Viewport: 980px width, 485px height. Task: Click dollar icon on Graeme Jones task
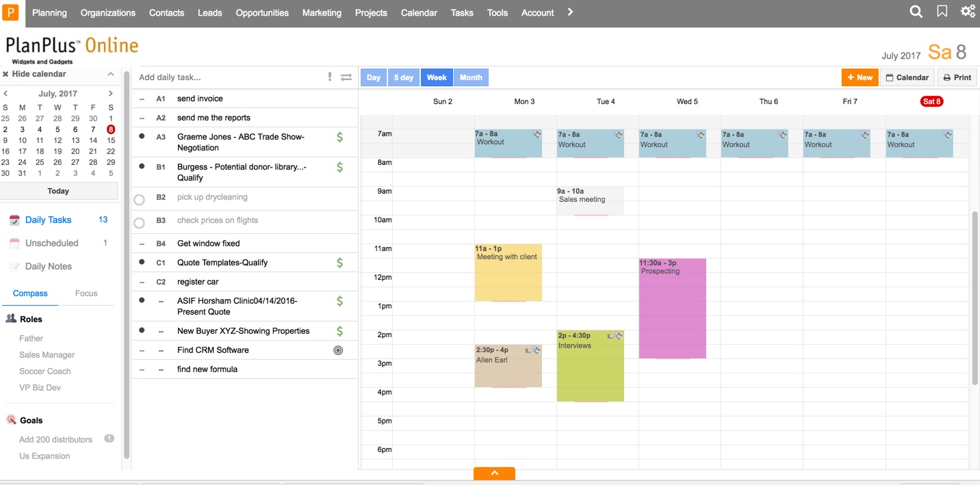(339, 137)
